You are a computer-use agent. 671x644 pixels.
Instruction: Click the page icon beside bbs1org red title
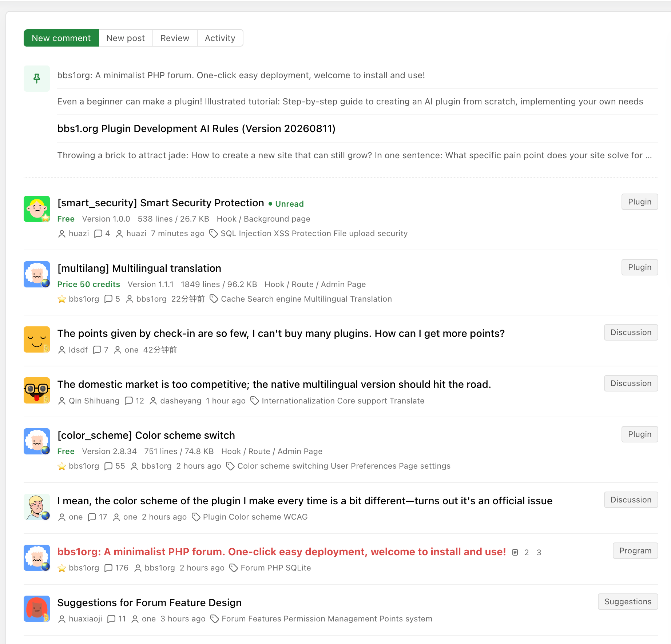515,553
